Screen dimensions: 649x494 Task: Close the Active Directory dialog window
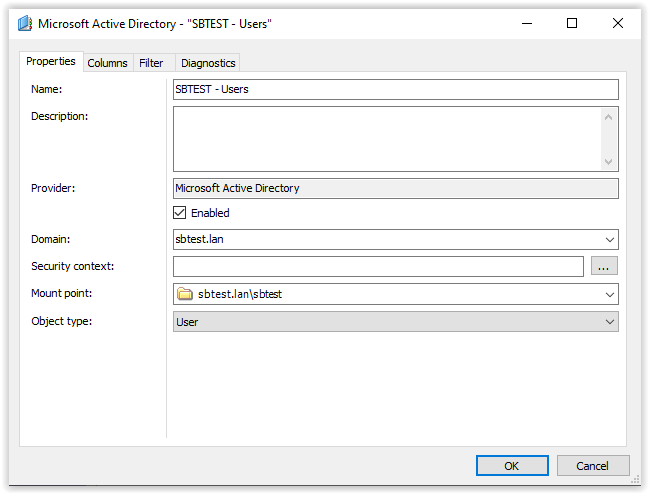point(618,23)
